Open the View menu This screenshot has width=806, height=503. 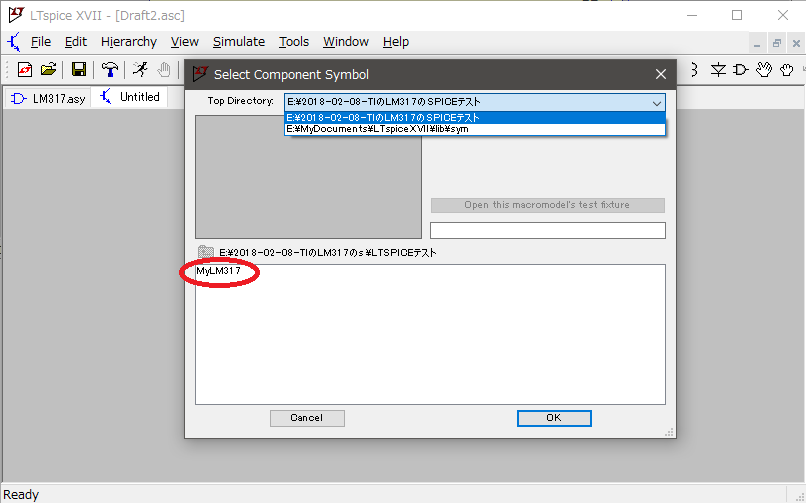coord(185,42)
